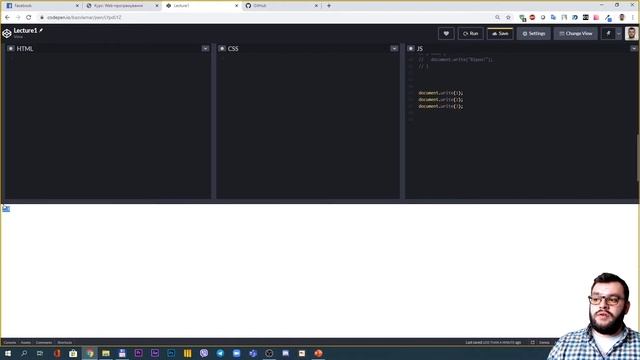Pin this pen using the pin icon
This screenshot has width=640, height=360.
(608, 33)
